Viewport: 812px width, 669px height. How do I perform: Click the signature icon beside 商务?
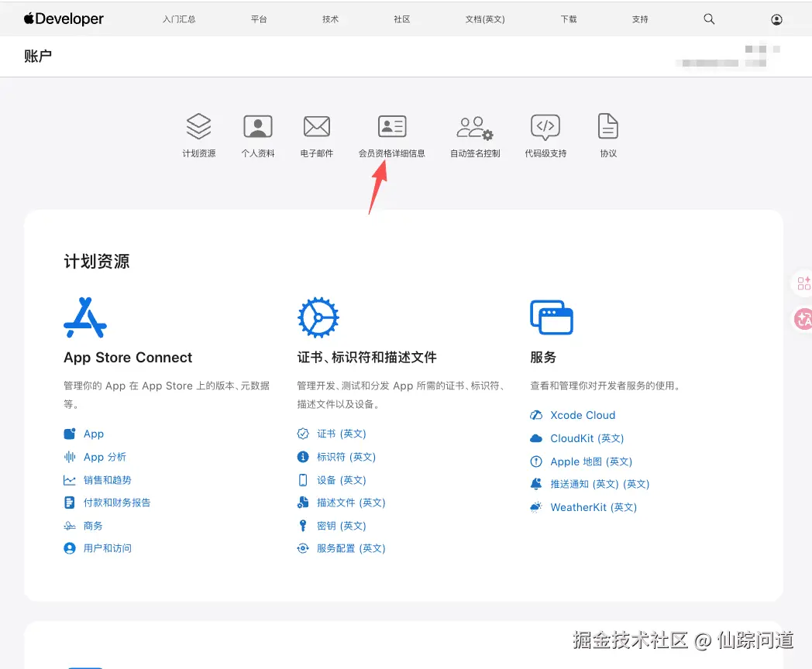[70, 526]
